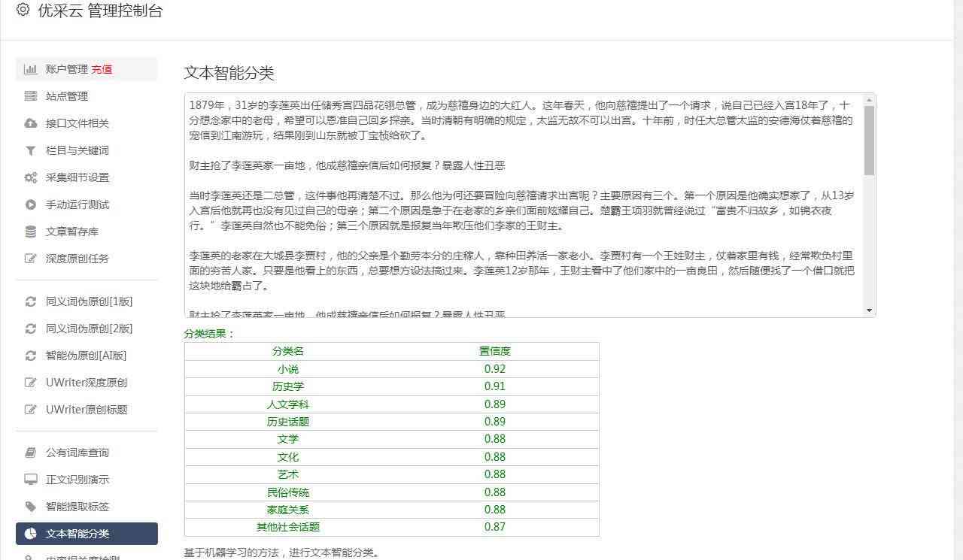Image resolution: width=963 pixels, height=560 pixels.
Task: Click the refresh icon for 智能伪原创[AI版]
Action: click(30, 356)
